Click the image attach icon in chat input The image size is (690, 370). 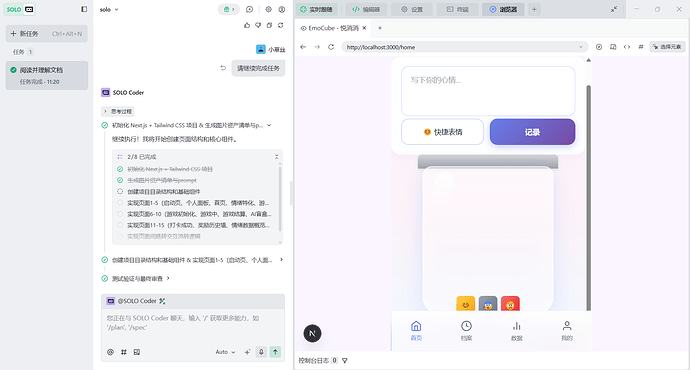pyautogui.click(x=137, y=352)
